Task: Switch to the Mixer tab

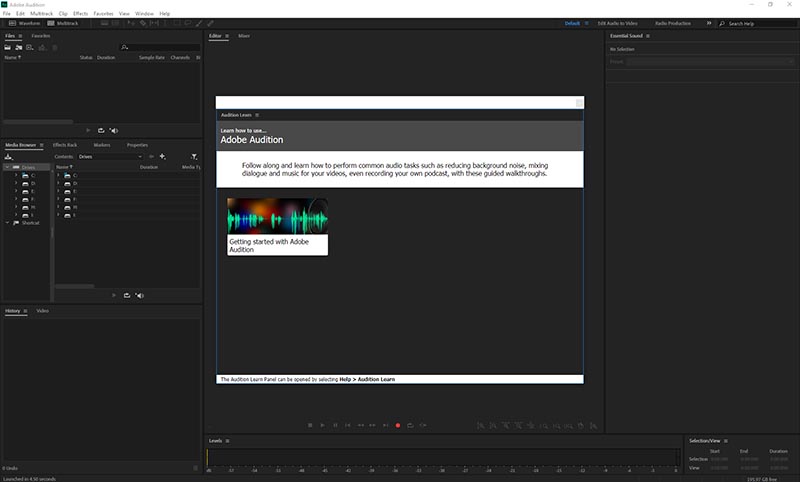Action: (244, 36)
